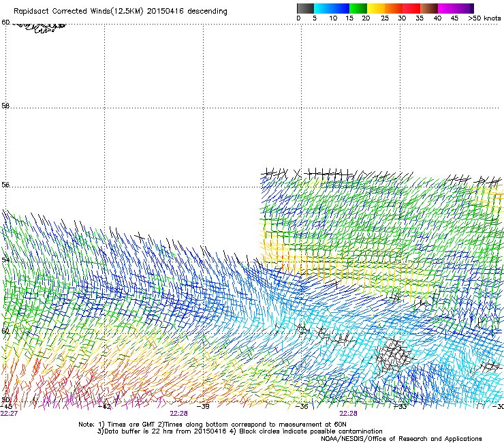Click the purple '22:28' time near -33
This screenshot has width=504, height=443.
(x=349, y=414)
